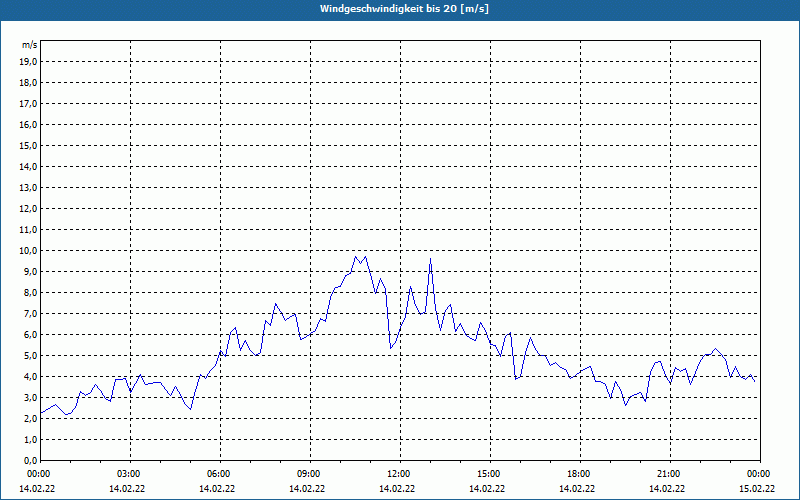This screenshot has width=800, height=500.
Task: Click the sharp wind peak just after 13:00
Action: coord(431,259)
